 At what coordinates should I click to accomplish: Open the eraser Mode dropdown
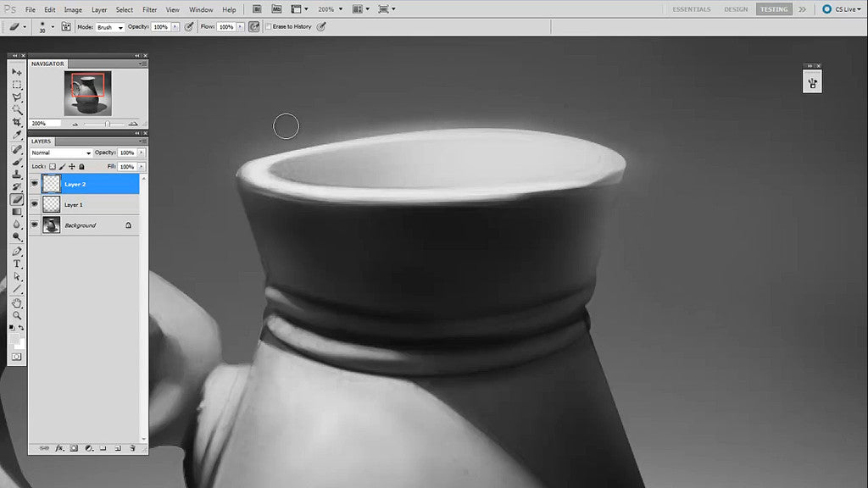pyautogui.click(x=109, y=27)
